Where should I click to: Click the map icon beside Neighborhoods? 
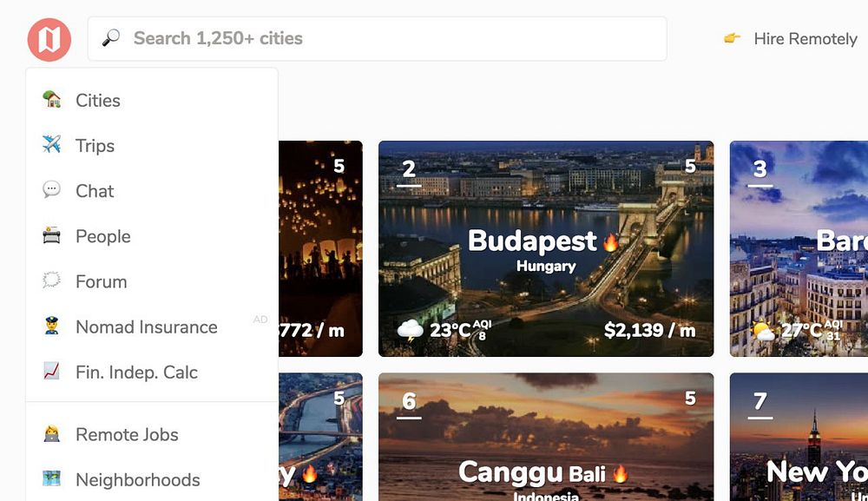51,478
